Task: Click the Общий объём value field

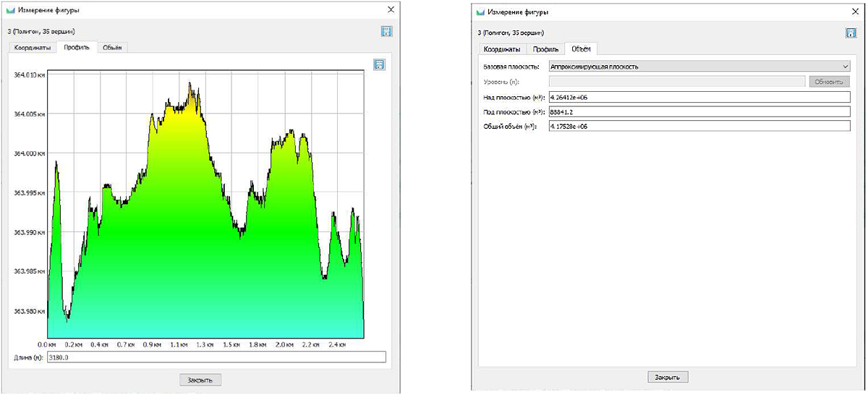Action: pos(699,127)
